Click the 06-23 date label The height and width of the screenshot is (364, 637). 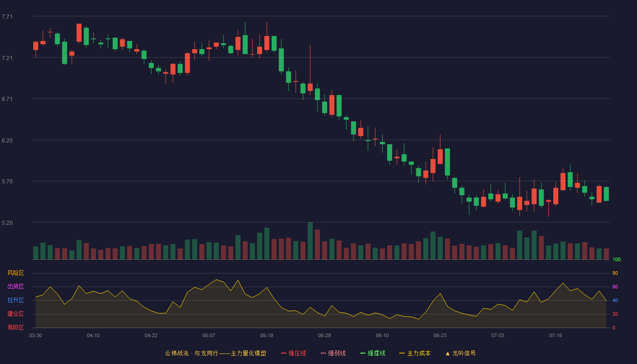(x=440, y=335)
